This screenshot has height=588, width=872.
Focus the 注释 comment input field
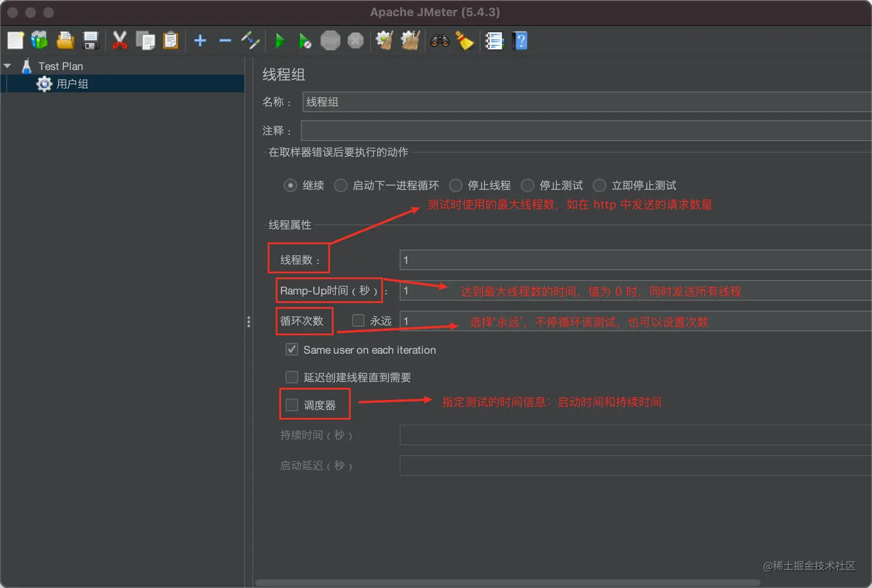[x=586, y=131]
